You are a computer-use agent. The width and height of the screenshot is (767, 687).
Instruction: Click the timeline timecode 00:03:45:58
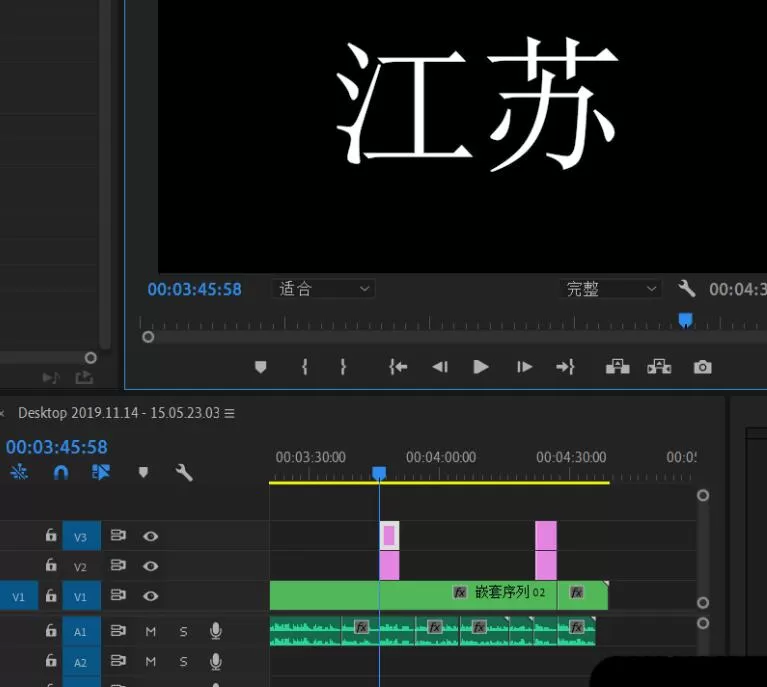point(57,447)
